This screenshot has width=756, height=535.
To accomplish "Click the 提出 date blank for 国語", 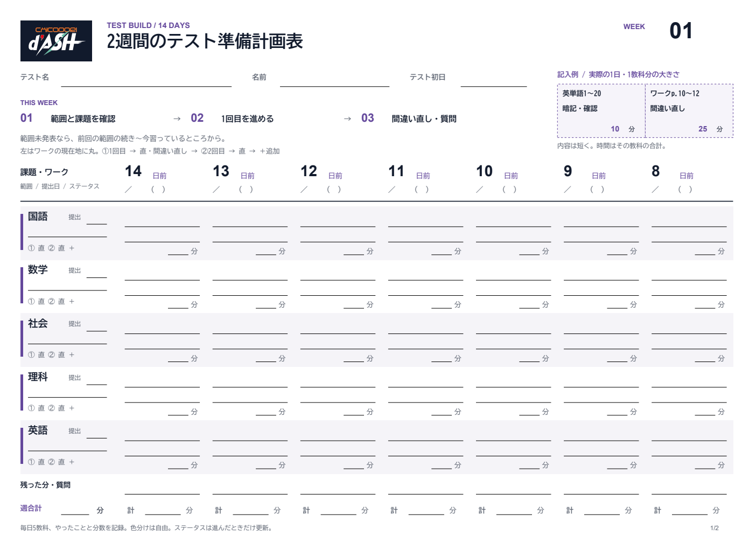I will click(97, 223).
